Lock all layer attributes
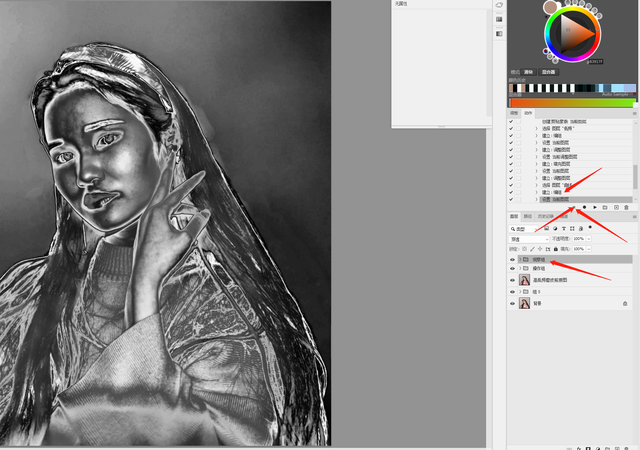The width and height of the screenshot is (640, 450). tap(556, 249)
